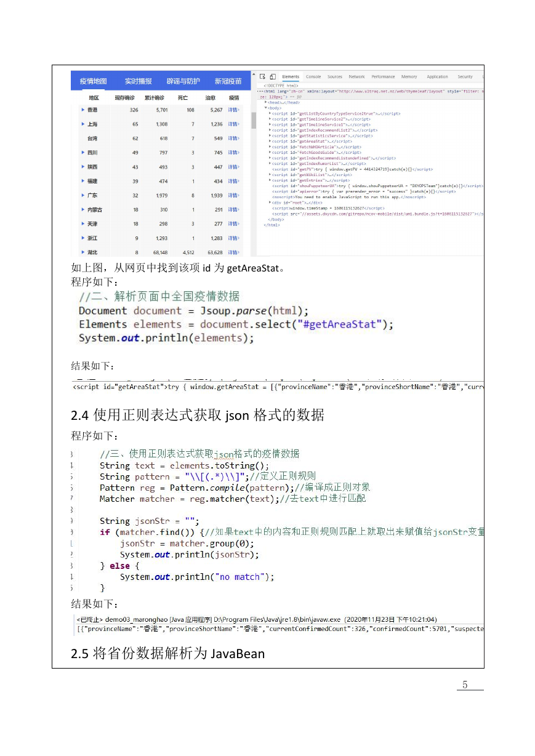Click the 治愈 column header
Image resolution: width=535 pixels, height=756 pixels.
click(x=211, y=97)
